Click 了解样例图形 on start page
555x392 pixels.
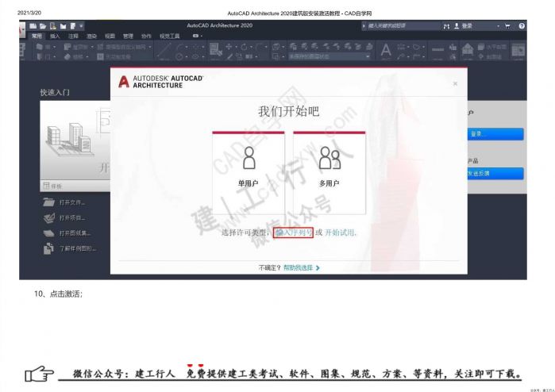pos(70,248)
